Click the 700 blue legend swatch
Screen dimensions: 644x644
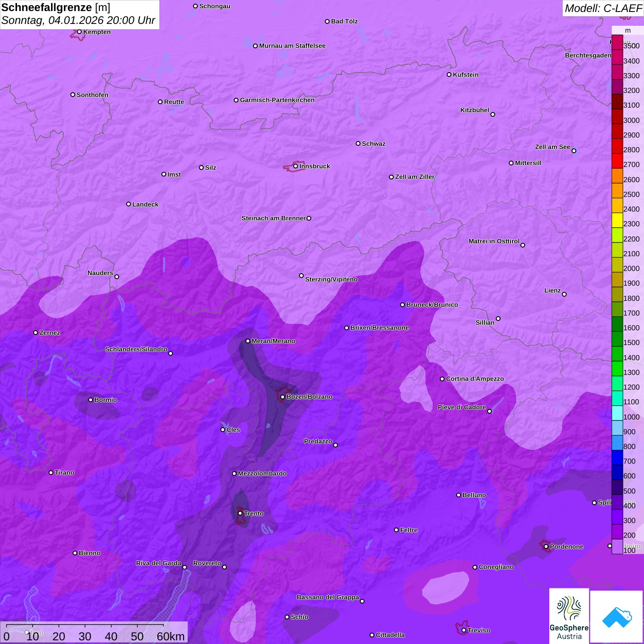[x=617, y=458]
